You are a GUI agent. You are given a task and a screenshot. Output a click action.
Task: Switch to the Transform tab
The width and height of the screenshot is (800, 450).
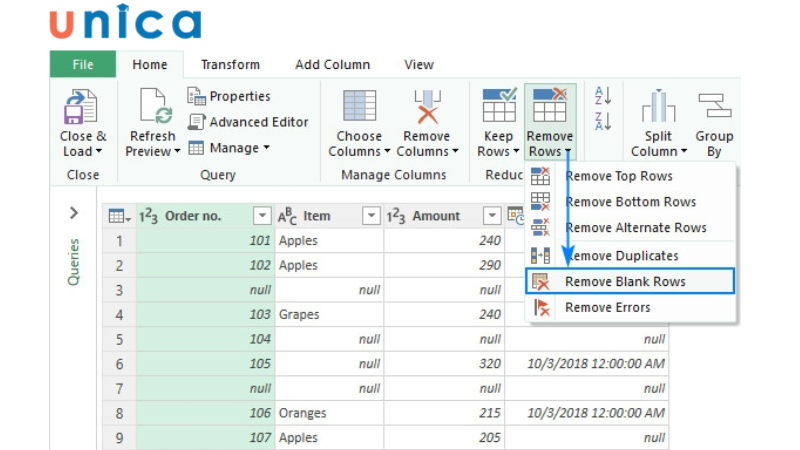(x=230, y=65)
